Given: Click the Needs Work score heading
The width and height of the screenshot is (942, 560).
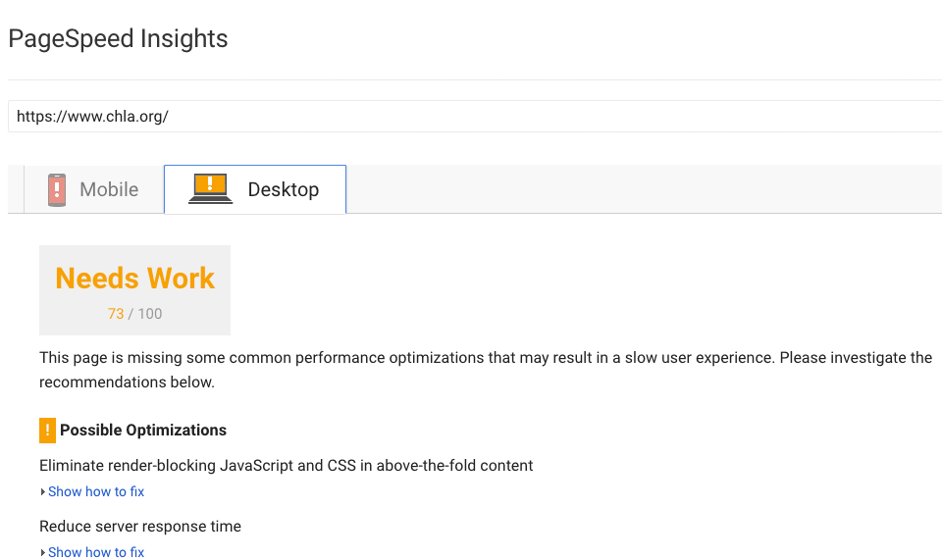Looking at the screenshot, I should (x=135, y=279).
